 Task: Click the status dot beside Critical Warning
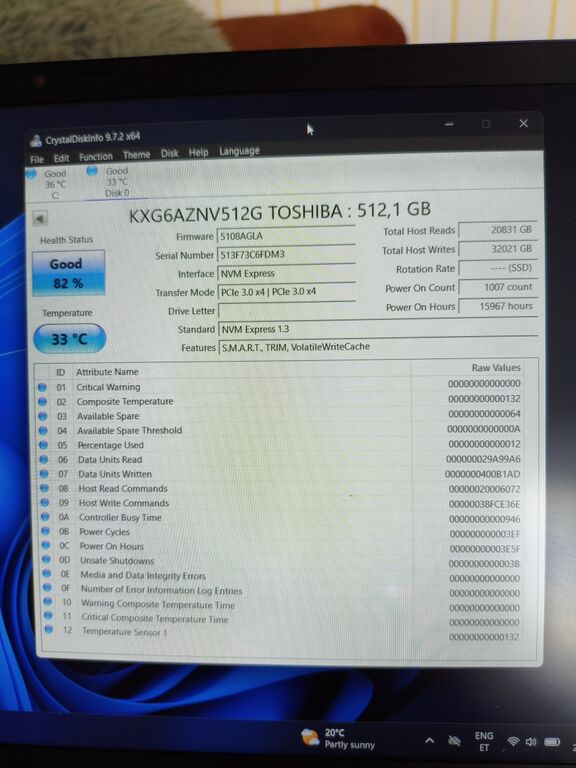click(42, 387)
